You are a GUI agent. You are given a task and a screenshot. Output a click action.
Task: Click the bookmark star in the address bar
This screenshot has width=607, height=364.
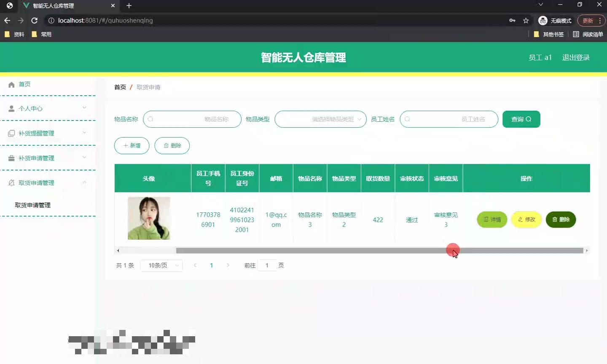pos(525,20)
